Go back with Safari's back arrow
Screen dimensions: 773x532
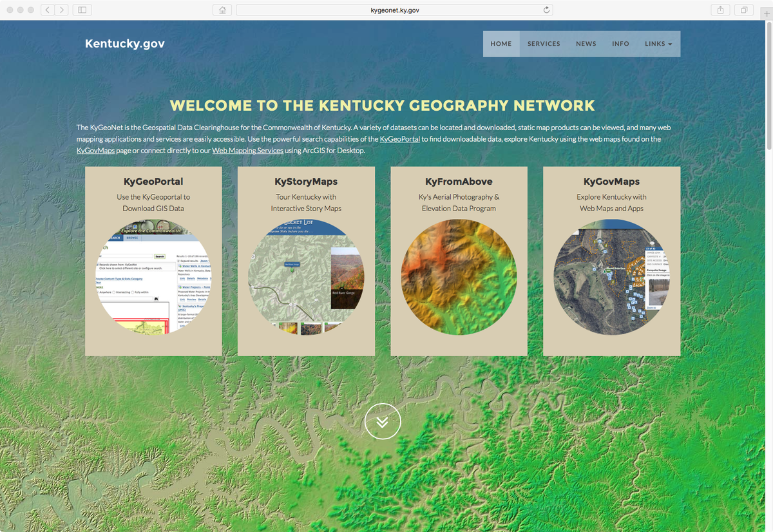tap(48, 10)
